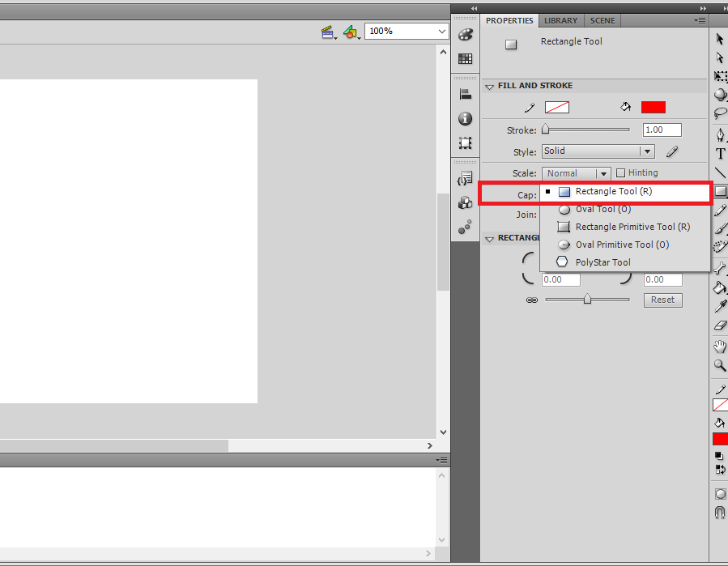Open the Scale dropdown showing Normal
Screen dimensions: 728x566
[x=576, y=172]
